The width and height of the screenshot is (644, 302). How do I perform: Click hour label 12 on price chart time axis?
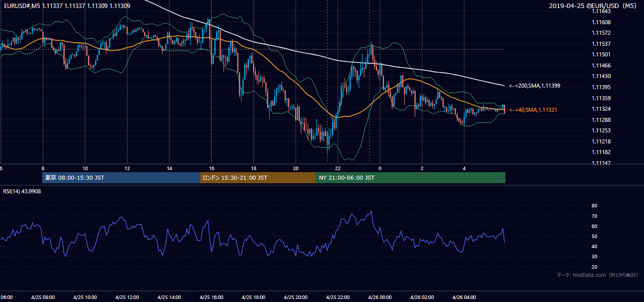coord(127,168)
